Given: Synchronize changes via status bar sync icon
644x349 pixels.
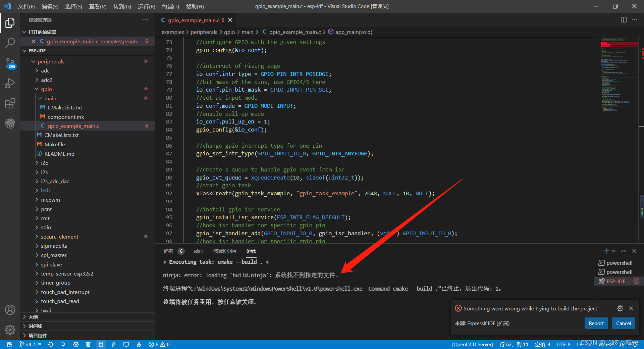Looking at the screenshot, I should click(x=51, y=344).
